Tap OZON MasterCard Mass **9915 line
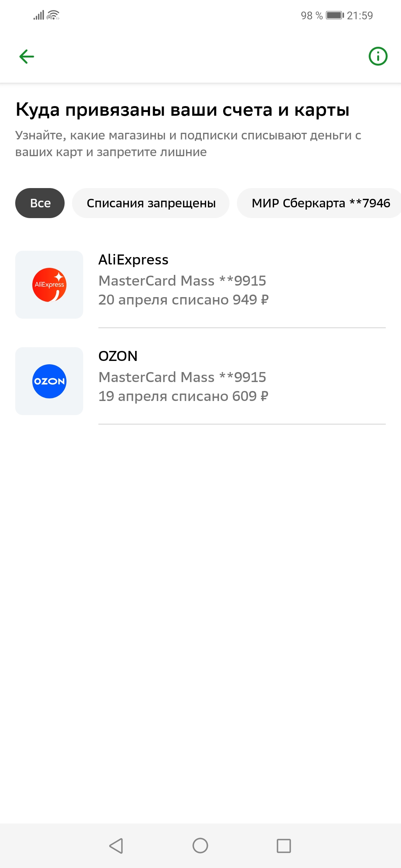The width and height of the screenshot is (401, 868). click(182, 377)
